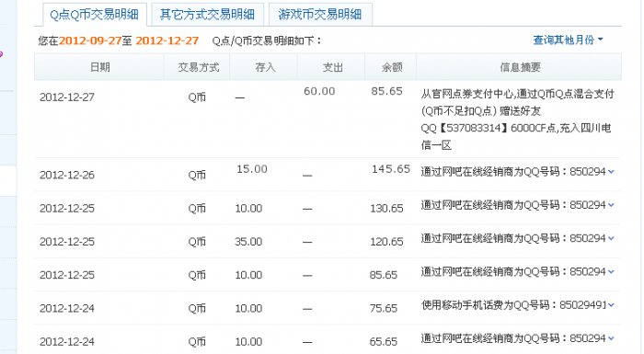Open 其它方式交易明细 tab
The width and height of the screenshot is (644, 354).
(x=207, y=15)
